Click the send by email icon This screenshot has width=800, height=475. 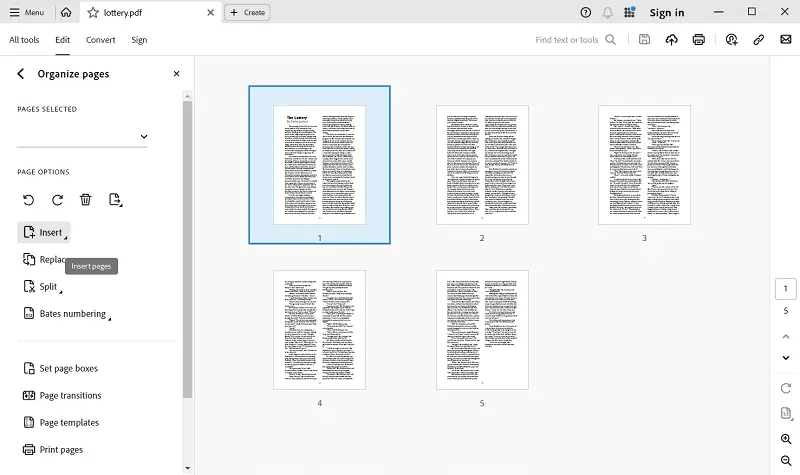click(x=786, y=40)
